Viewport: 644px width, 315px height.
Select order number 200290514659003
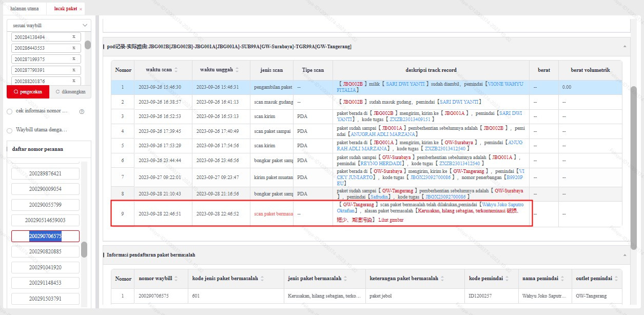[45, 220]
